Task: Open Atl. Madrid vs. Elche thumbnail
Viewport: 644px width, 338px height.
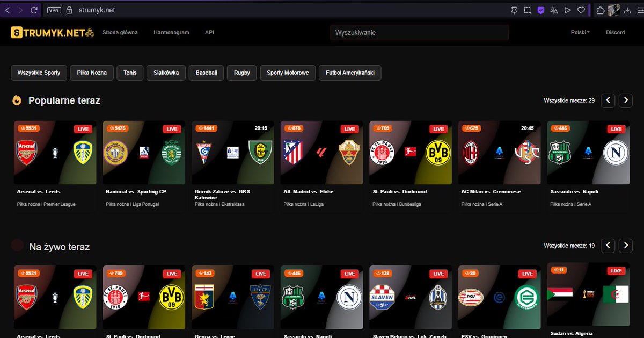Action: (321, 153)
